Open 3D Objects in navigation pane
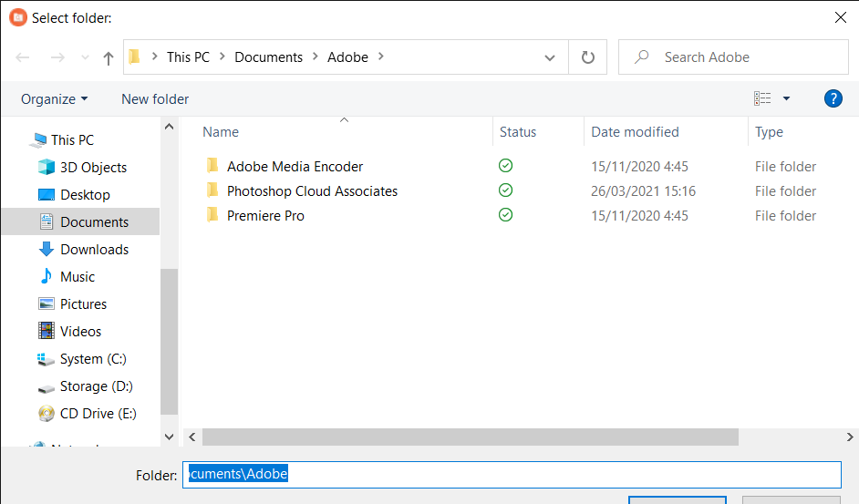Viewport: 859px width, 504px height. [x=93, y=168]
